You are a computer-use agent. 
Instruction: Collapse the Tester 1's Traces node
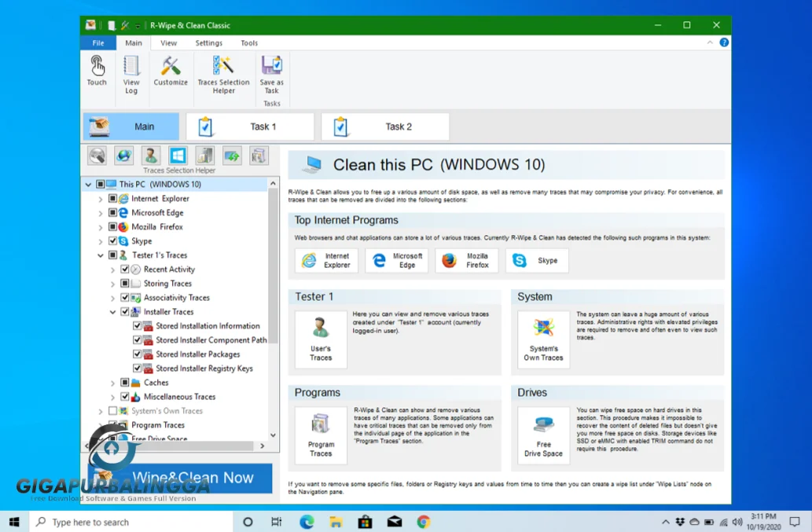101,255
